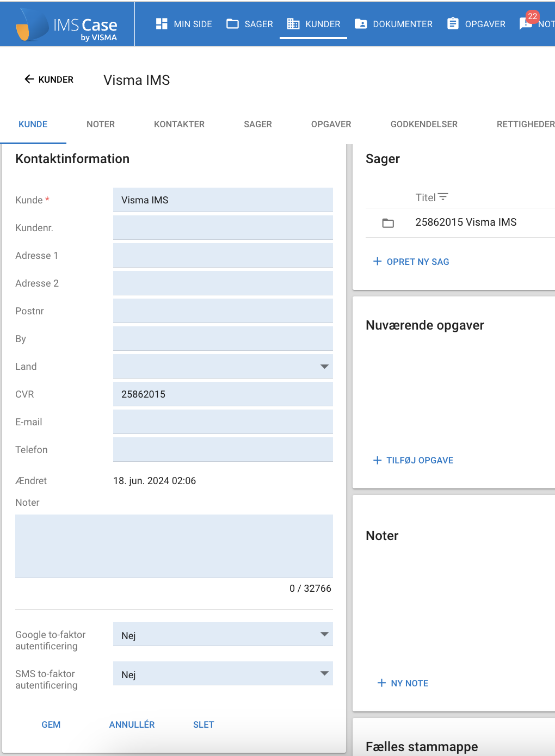Click the Kontaktinformation heading
Screen dimensions: 555x756
[x=72, y=159]
